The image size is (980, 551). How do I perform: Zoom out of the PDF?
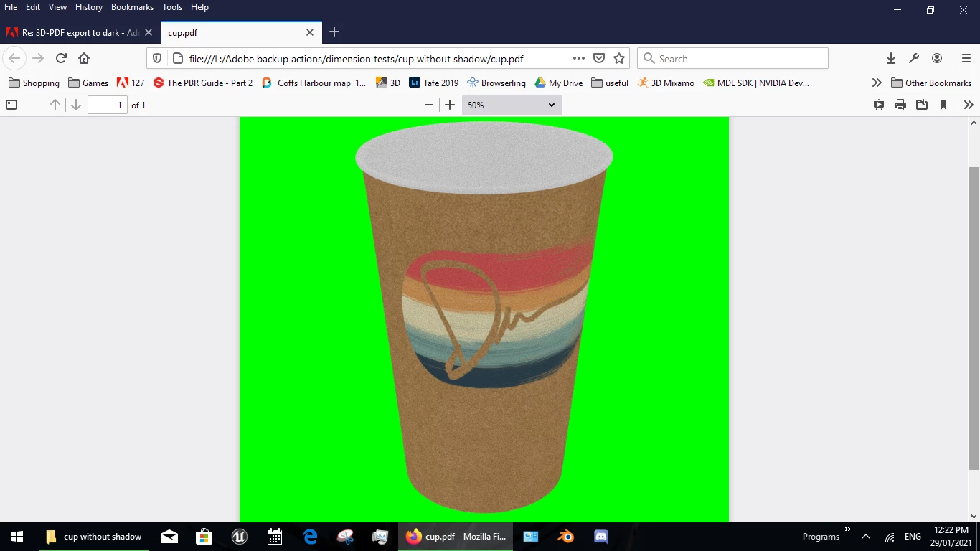point(429,105)
